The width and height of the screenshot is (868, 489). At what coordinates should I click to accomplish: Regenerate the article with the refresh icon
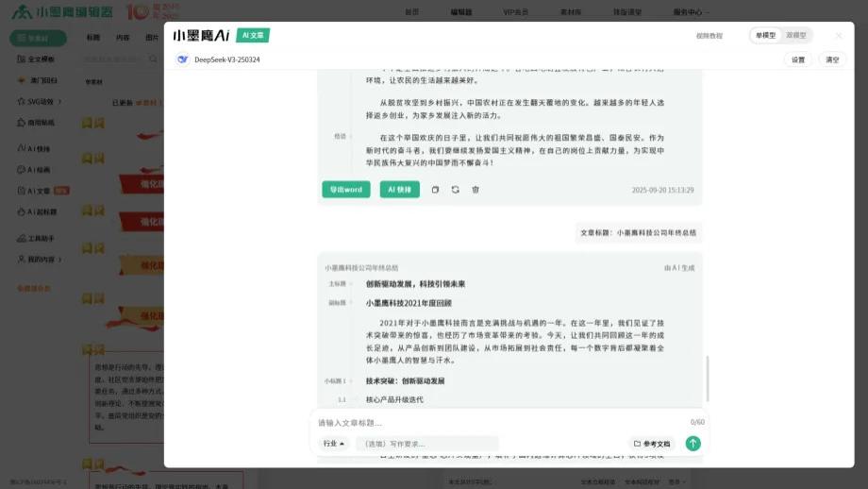455,190
